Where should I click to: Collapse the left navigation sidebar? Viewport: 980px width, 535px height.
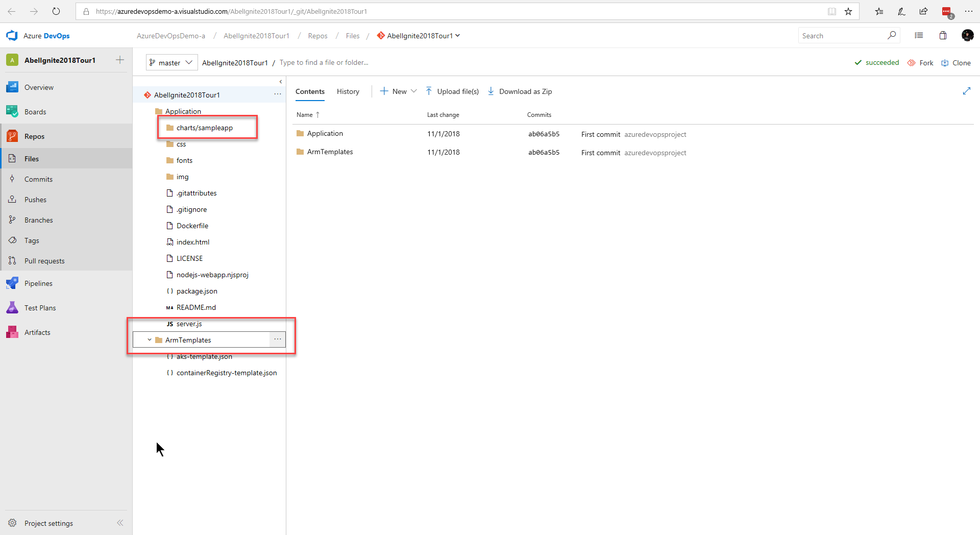point(120,523)
